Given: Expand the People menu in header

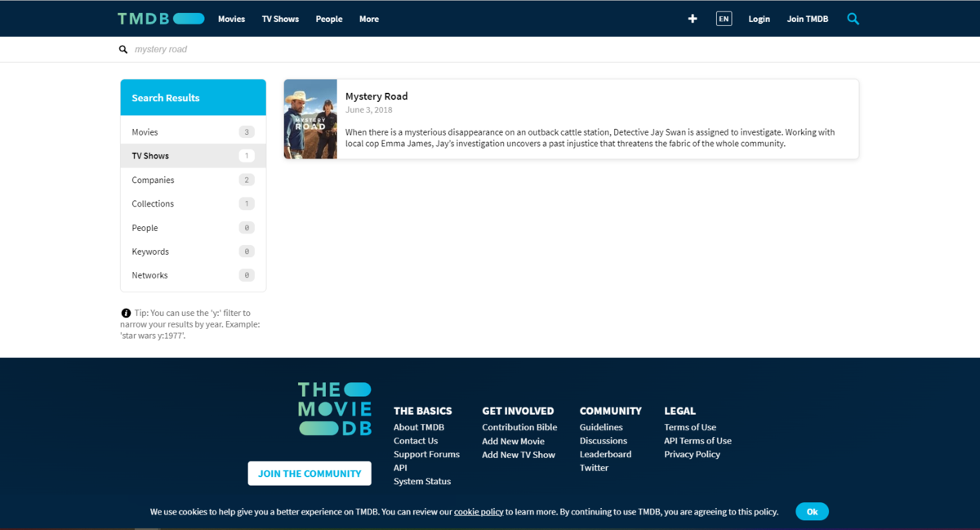Looking at the screenshot, I should [x=329, y=19].
